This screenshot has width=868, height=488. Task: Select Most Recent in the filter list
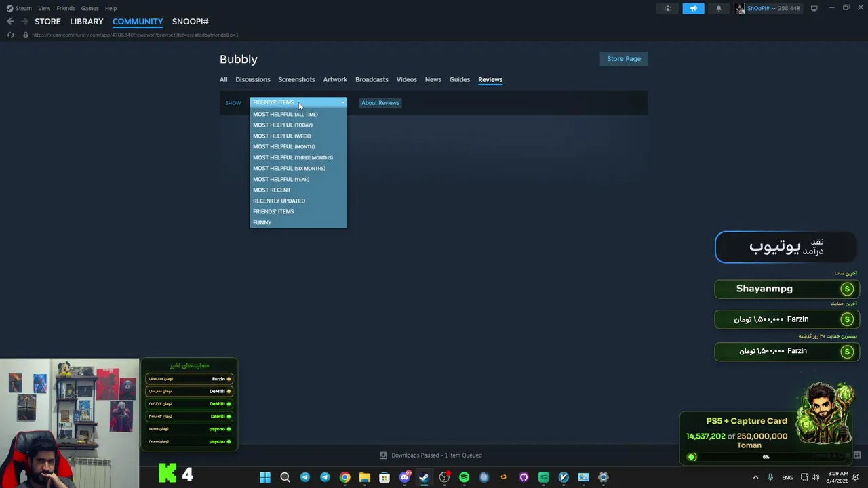pos(298,190)
